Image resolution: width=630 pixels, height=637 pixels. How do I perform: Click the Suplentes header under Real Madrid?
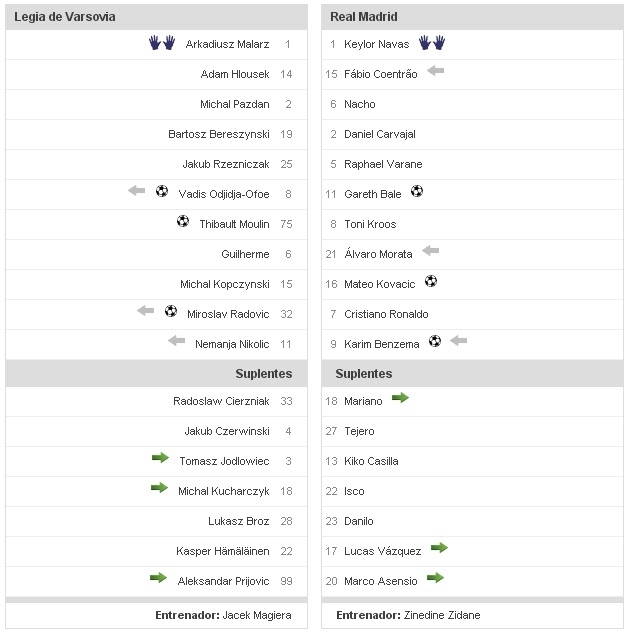[364, 374]
